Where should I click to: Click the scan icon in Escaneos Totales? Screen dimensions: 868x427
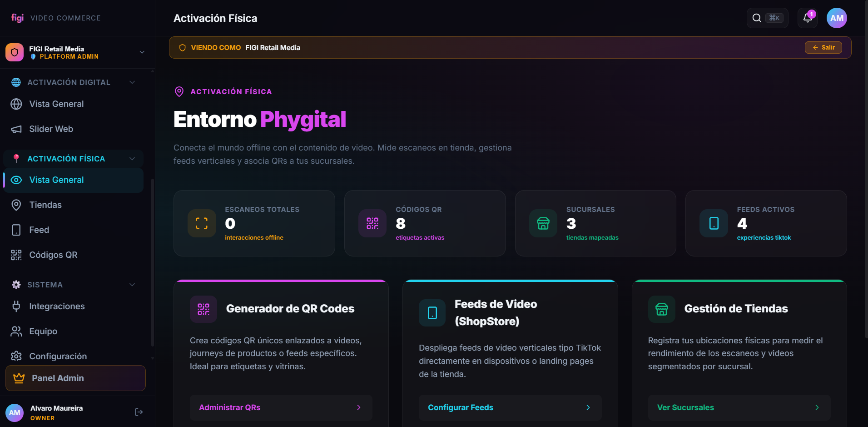coord(202,223)
